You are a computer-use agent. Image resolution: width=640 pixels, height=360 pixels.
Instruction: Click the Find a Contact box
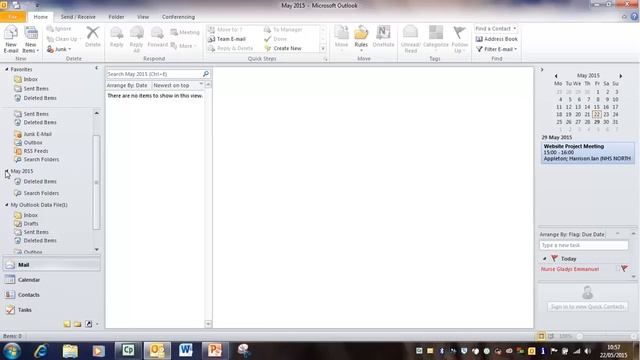pos(496,29)
